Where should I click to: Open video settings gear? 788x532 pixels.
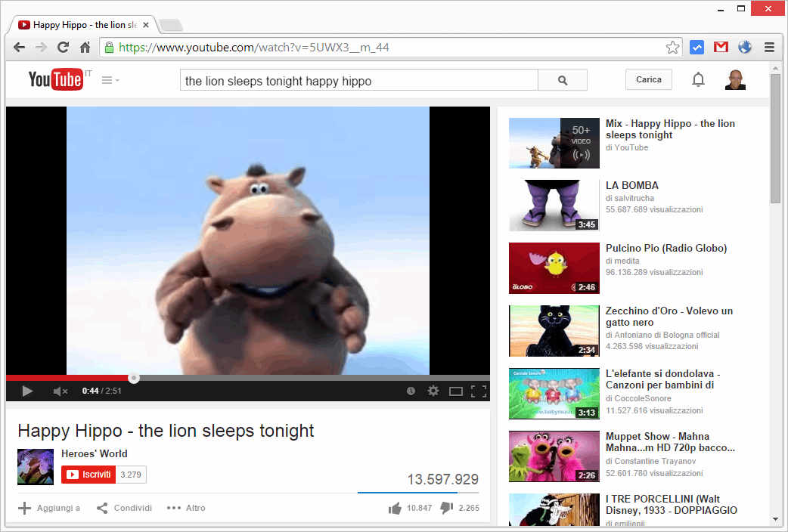(x=433, y=391)
